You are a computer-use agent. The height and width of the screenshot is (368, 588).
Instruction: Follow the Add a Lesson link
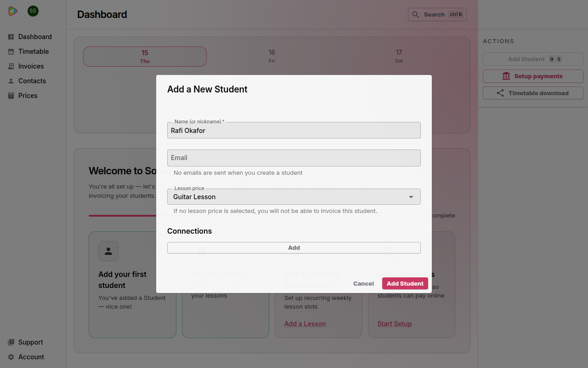[305, 324]
